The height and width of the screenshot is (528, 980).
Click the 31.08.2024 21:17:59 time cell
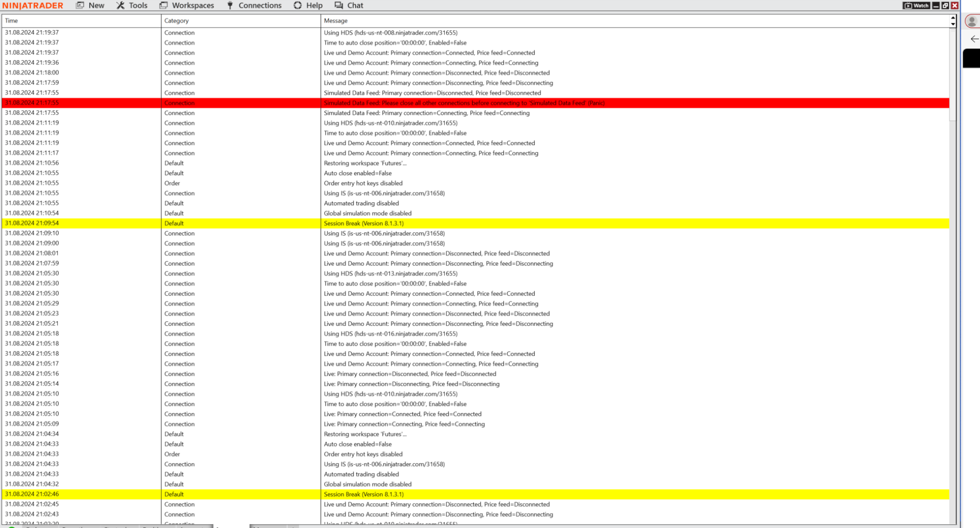pos(32,83)
